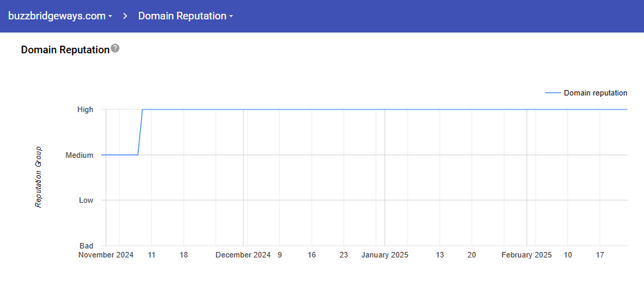Select the February 2025 axis label
The width and height of the screenshot is (644, 281).
coord(527,255)
